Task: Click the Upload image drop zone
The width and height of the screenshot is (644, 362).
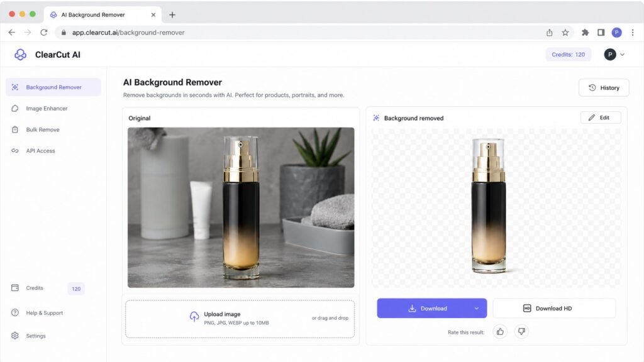Action: coord(240,319)
